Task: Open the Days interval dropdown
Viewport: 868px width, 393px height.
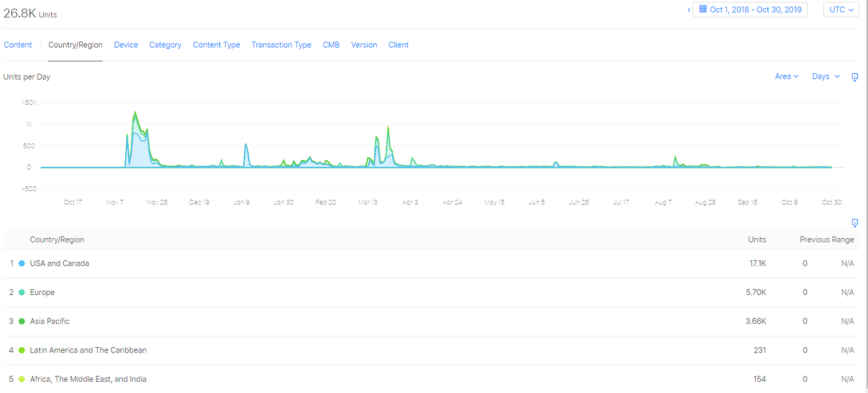Action: pyautogui.click(x=826, y=76)
